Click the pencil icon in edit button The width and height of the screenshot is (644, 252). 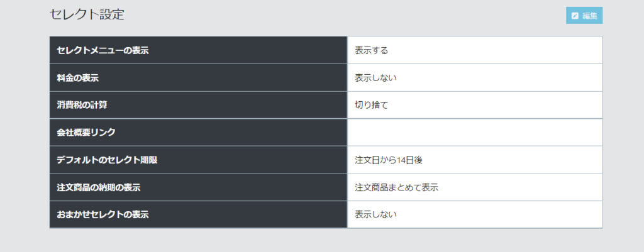575,16
